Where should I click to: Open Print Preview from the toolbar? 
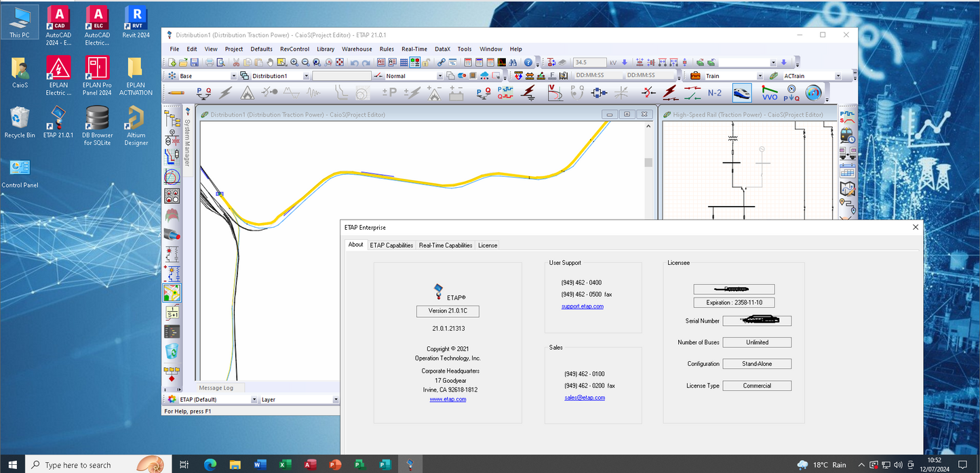[x=220, y=62]
